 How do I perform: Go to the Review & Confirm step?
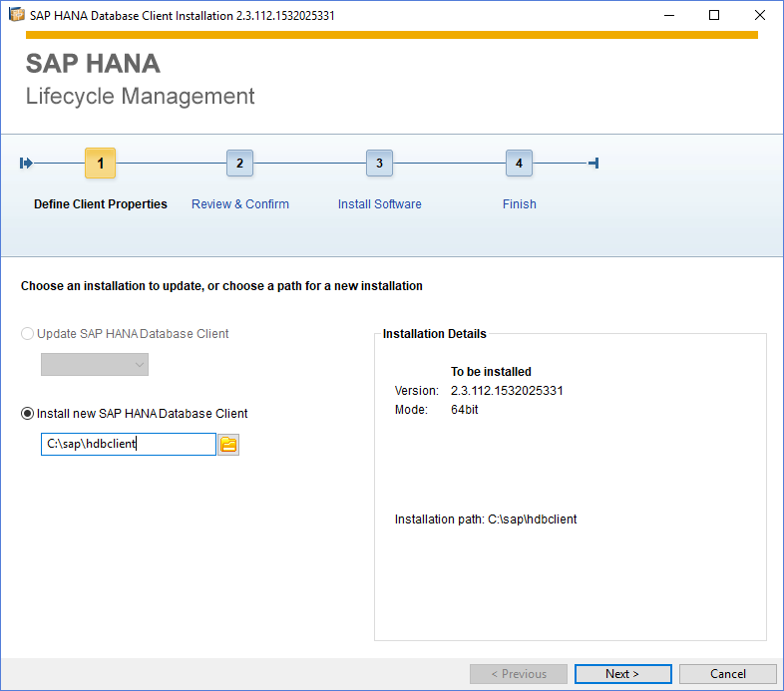240,204
